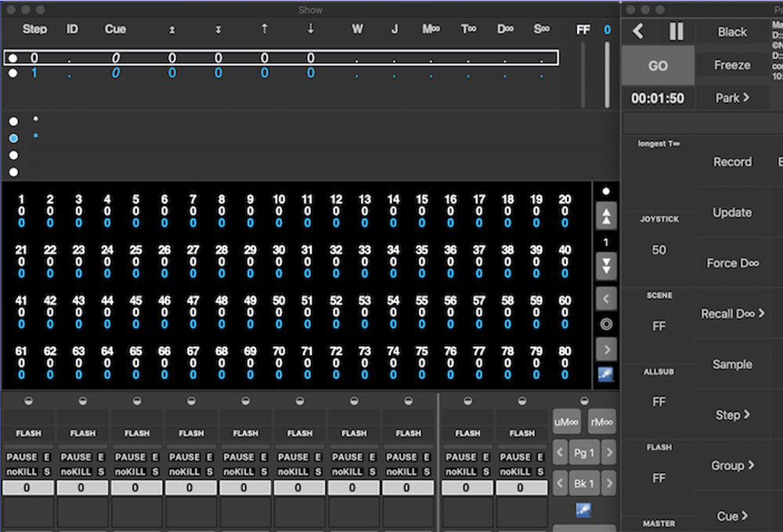Click the Update button

732,213
